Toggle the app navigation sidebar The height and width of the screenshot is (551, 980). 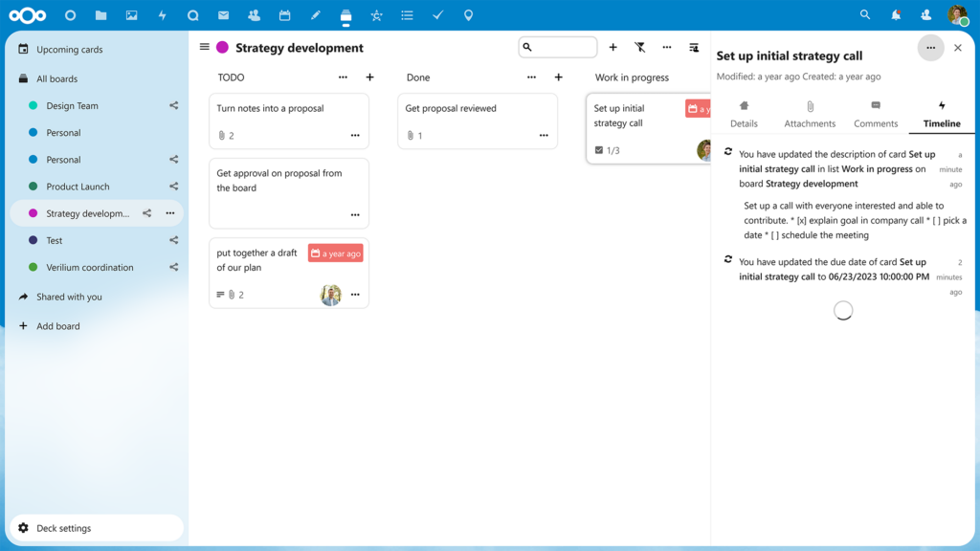click(204, 47)
